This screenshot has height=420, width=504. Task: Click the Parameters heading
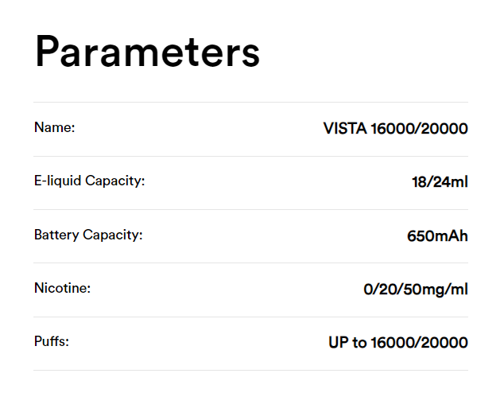[148, 52]
